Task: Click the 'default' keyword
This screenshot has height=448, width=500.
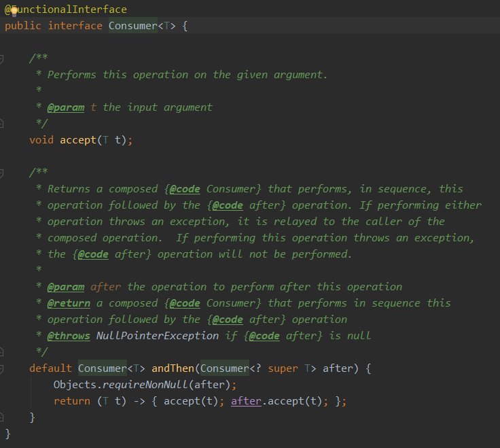Action: pos(51,368)
